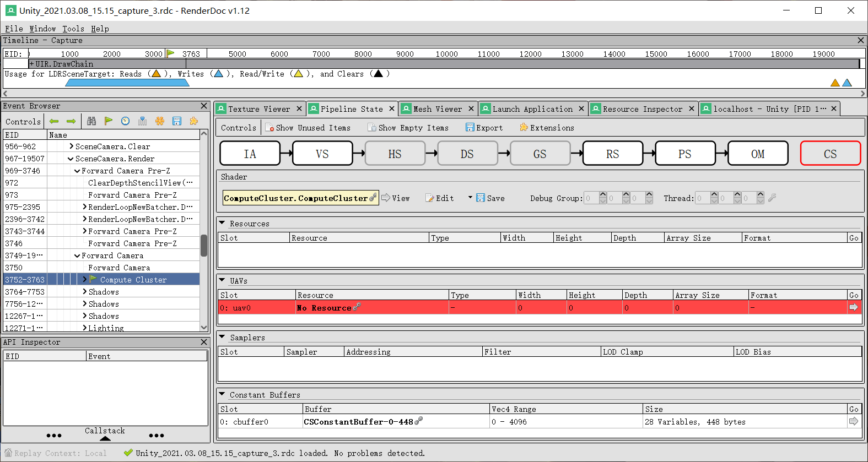
Task: Toggle Show Unused Items
Action: coord(308,128)
